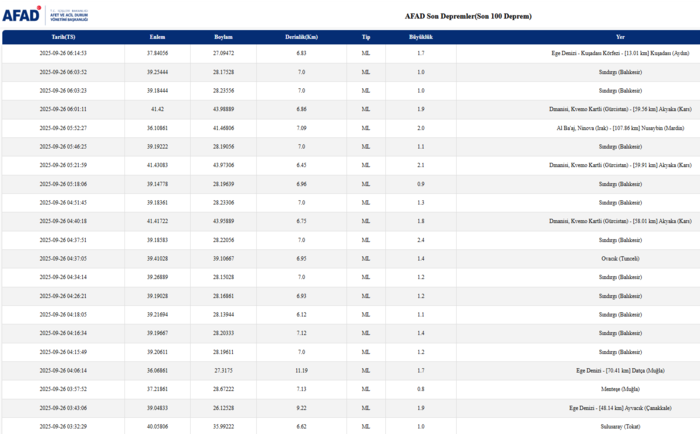This screenshot has width=700, height=434.
Task: Click magnitude value 0.9
Action: pos(421,184)
